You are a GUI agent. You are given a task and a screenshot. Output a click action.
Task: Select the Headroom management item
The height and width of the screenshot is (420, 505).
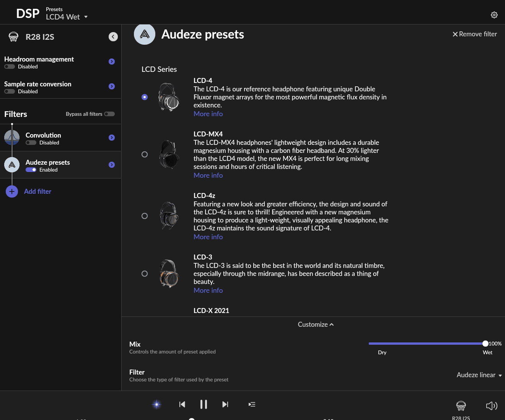[x=60, y=62]
